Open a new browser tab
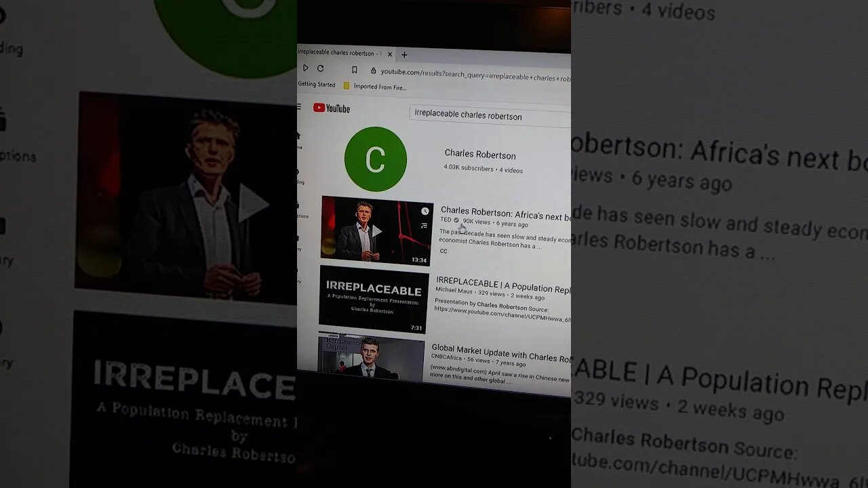The height and width of the screenshot is (488, 868). click(x=404, y=55)
